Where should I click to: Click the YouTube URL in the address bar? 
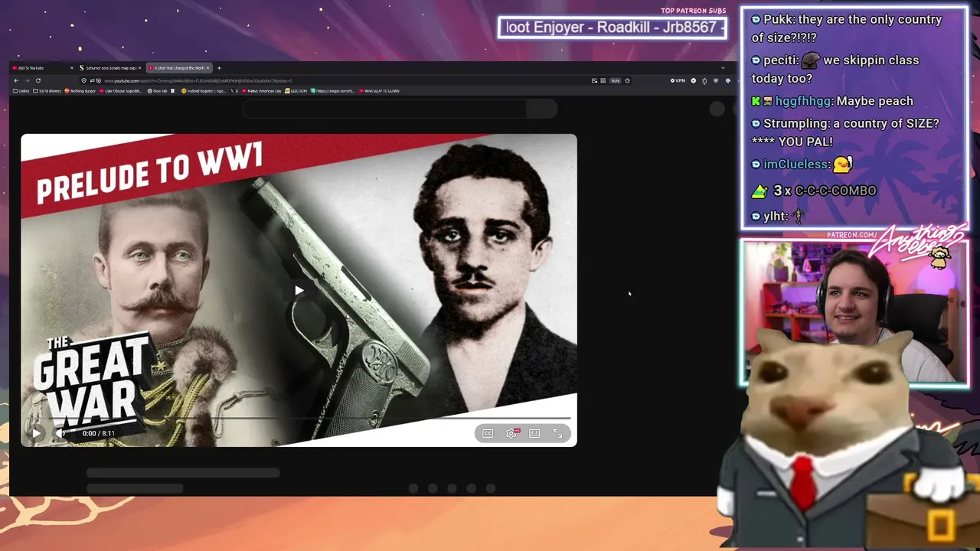(x=198, y=80)
